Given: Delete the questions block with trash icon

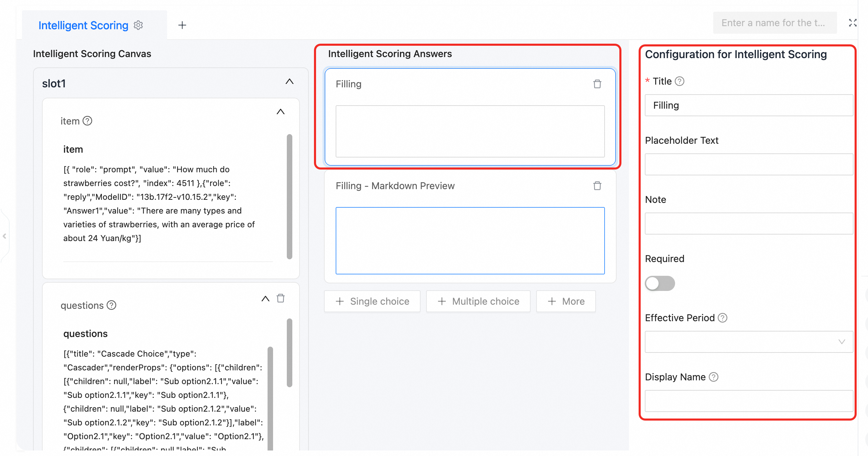Looking at the screenshot, I should pos(281,298).
